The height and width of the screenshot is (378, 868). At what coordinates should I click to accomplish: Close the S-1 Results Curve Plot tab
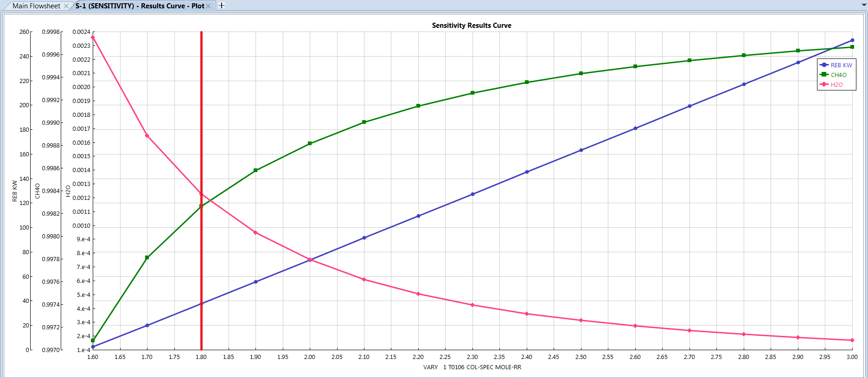click(208, 6)
